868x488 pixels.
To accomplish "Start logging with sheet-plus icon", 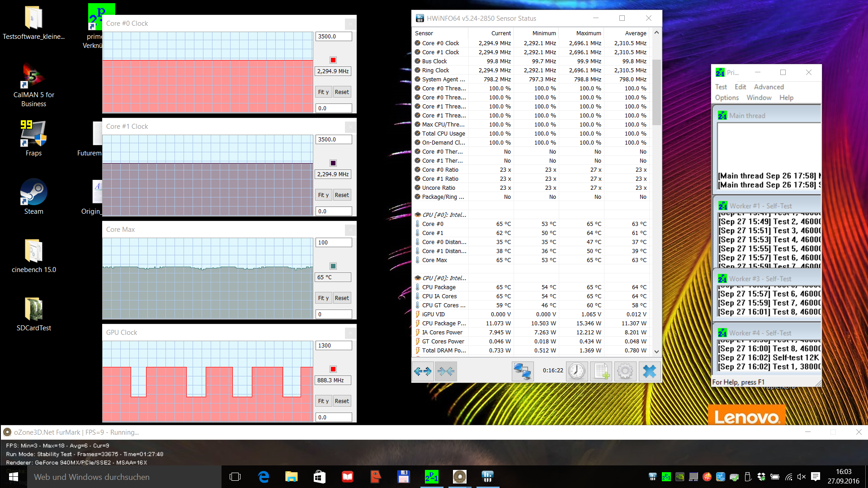I will [x=601, y=371].
